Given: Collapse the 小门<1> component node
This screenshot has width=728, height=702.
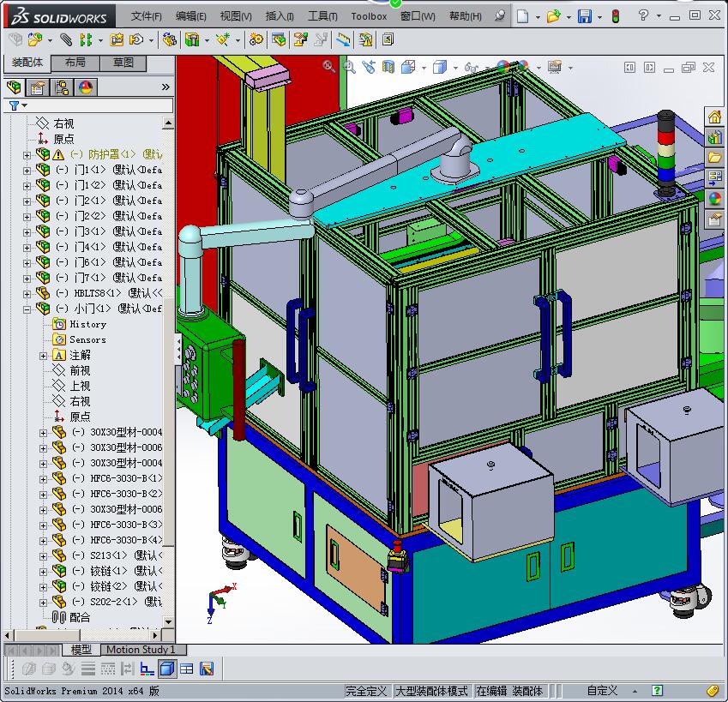Looking at the screenshot, I should coord(27,309).
